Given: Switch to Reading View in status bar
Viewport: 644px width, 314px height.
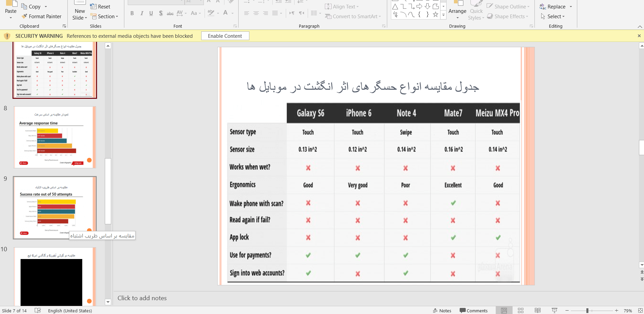Looking at the screenshot, I should 538,311.
